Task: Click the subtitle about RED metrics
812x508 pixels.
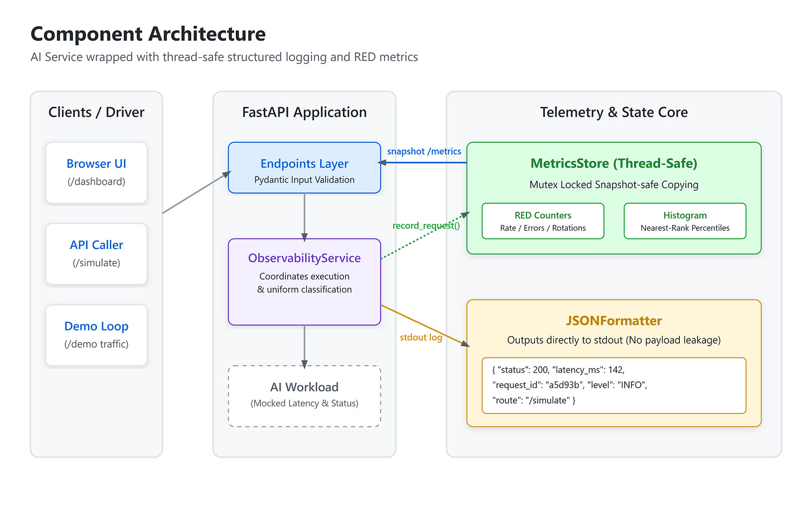Action: click(x=224, y=57)
